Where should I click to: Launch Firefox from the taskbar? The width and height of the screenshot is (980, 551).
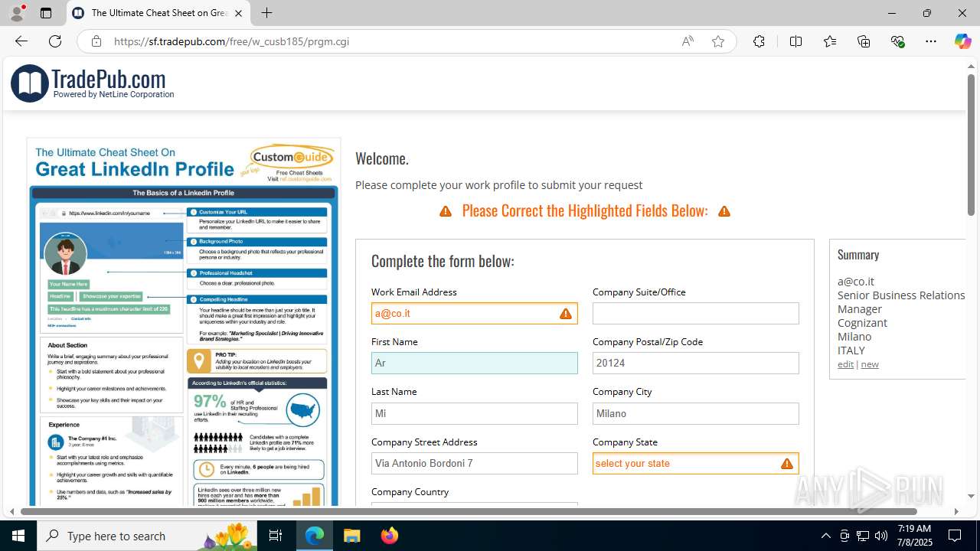pyautogui.click(x=389, y=536)
